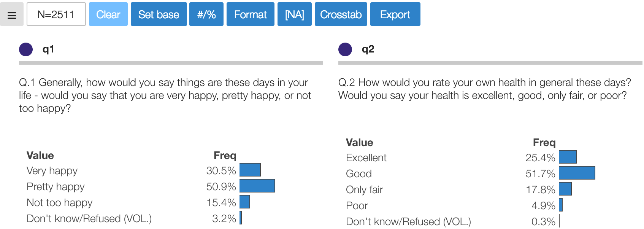Open the hamburger menu
Screen dimensions: 644x229
click(12, 14)
